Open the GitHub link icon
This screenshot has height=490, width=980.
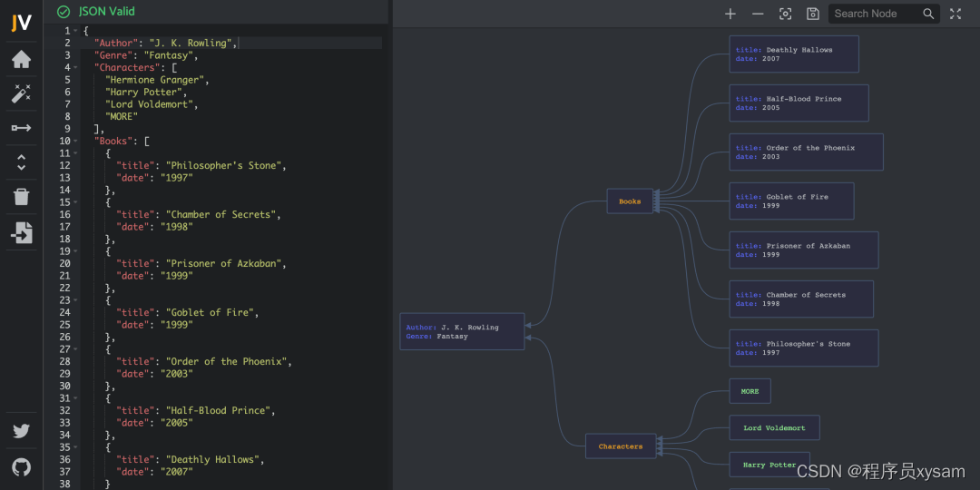[21, 467]
